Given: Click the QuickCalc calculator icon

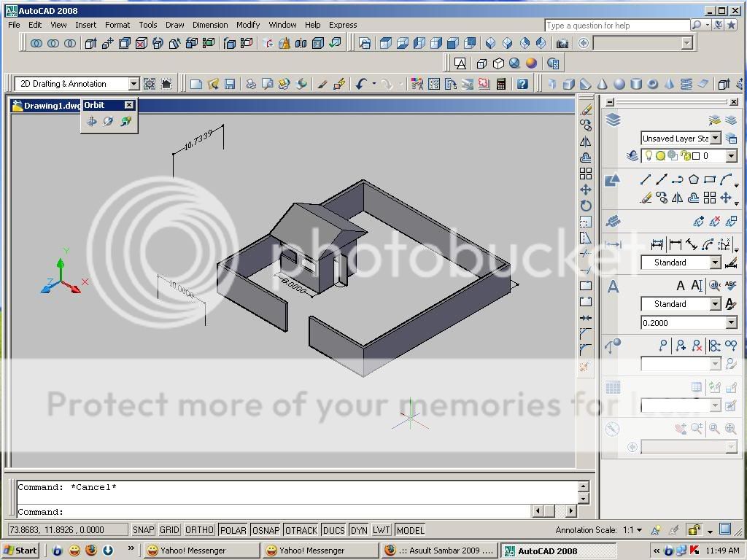Looking at the screenshot, I should click(x=500, y=84).
